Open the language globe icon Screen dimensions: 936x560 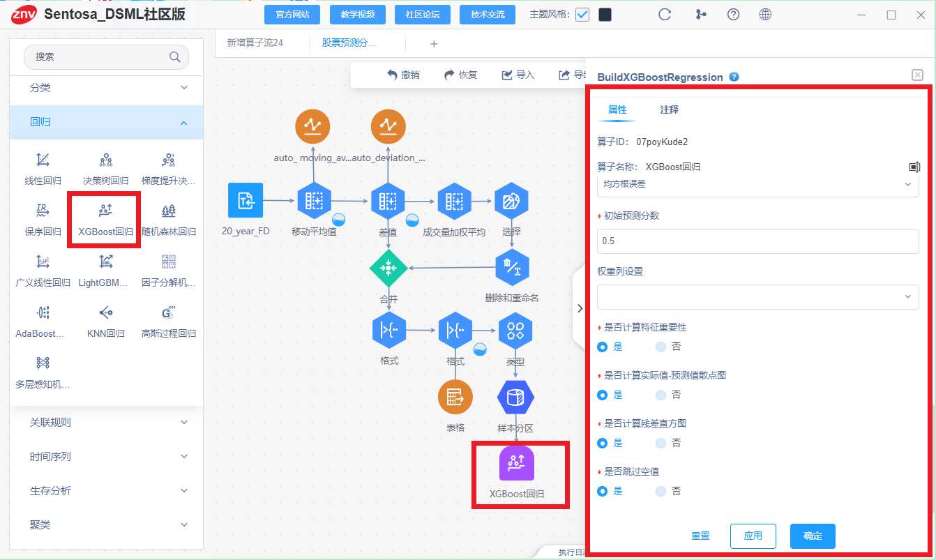tap(765, 14)
